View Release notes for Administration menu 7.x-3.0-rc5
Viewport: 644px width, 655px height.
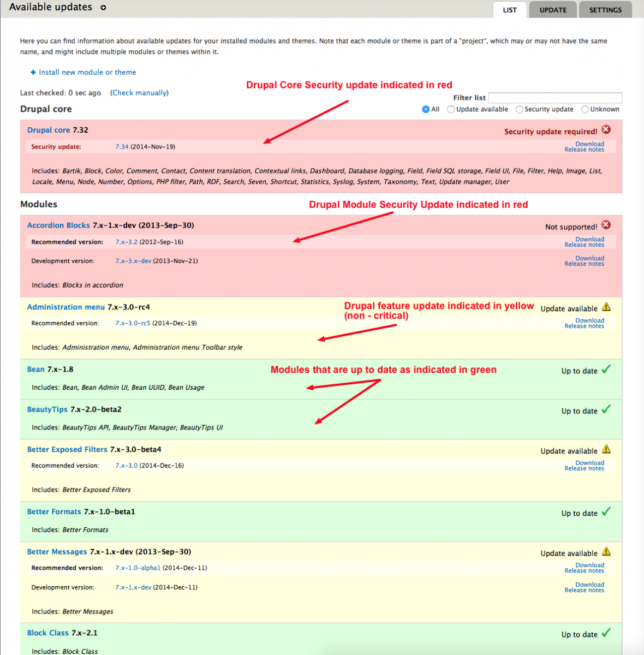point(584,326)
